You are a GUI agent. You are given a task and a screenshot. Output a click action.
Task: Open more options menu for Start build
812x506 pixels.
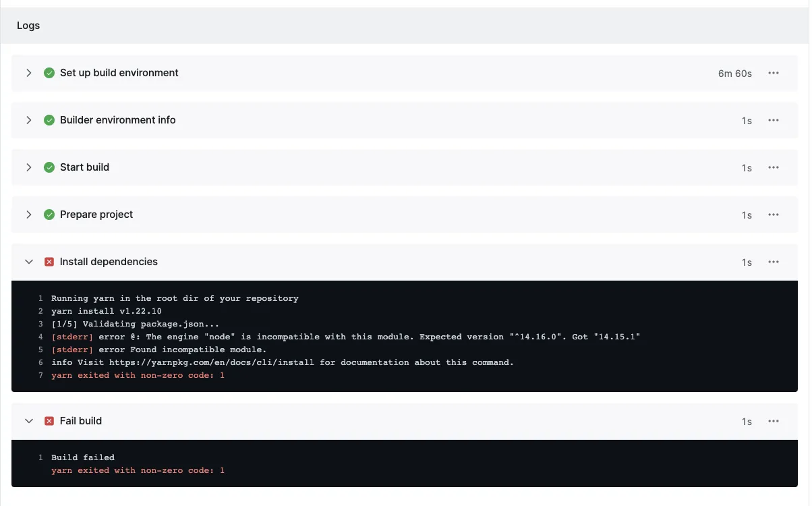click(x=774, y=167)
